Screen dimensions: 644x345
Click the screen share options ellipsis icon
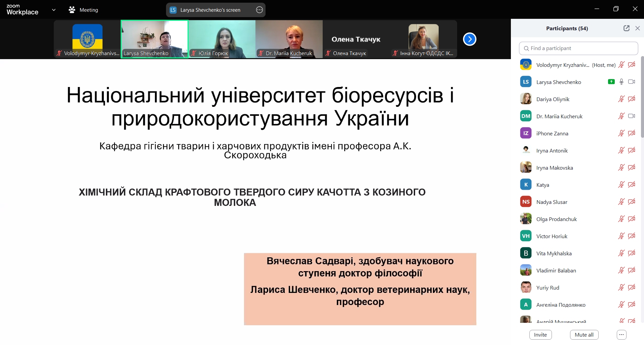pyautogui.click(x=259, y=10)
